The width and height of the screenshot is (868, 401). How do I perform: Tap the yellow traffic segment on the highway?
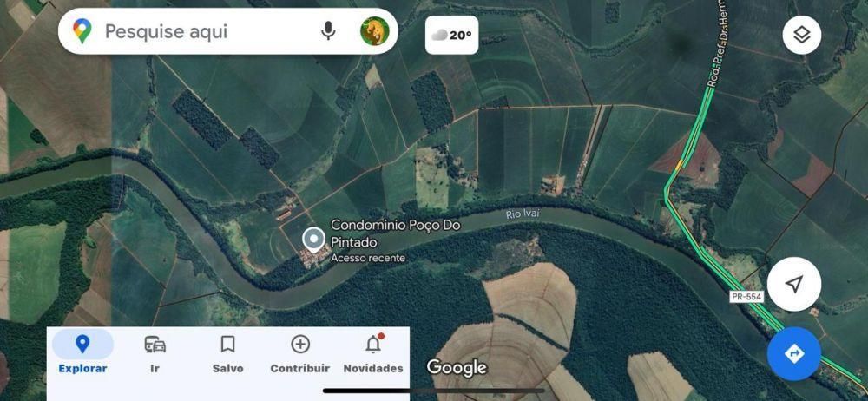(x=678, y=165)
